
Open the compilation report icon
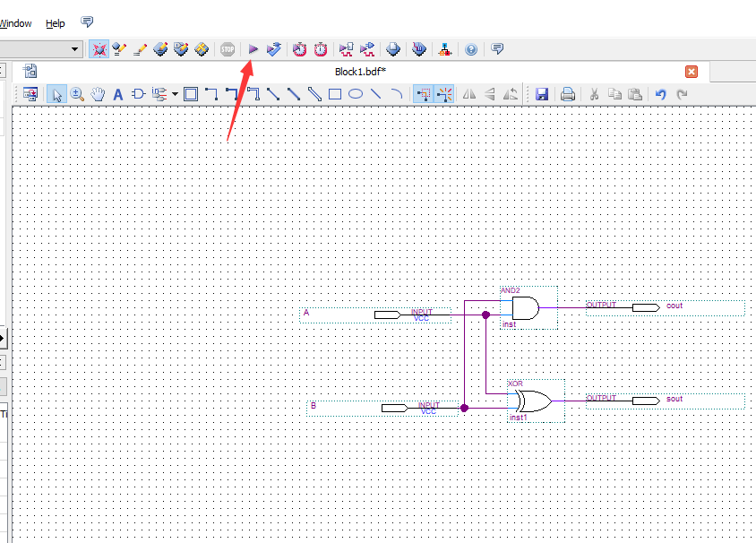pos(393,49)
